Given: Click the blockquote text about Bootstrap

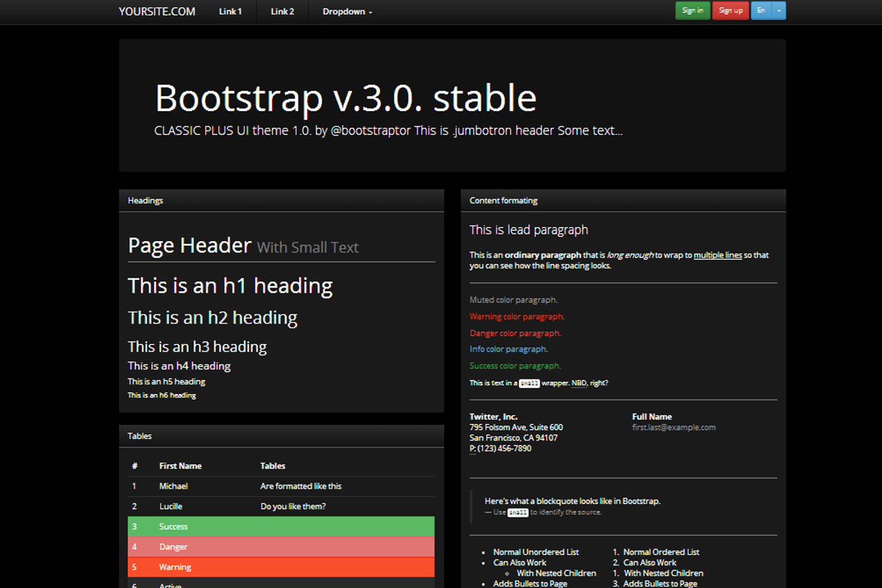Looking at the screenshot, I should point(572,501).
